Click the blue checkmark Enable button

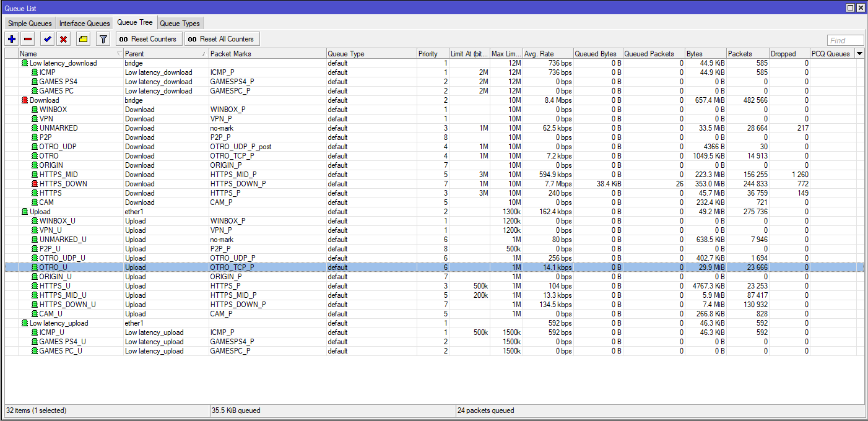pyautogui.click(x=47, y=39)
